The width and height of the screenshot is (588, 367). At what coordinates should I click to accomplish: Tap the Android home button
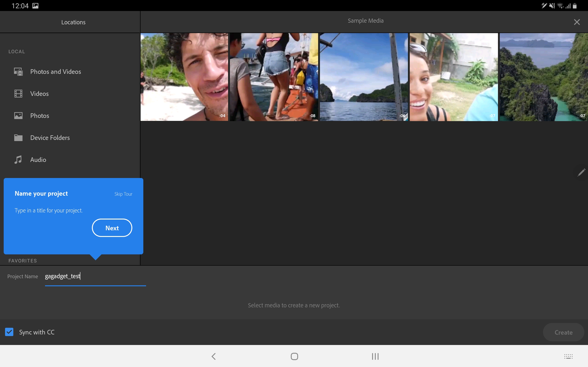294,356
